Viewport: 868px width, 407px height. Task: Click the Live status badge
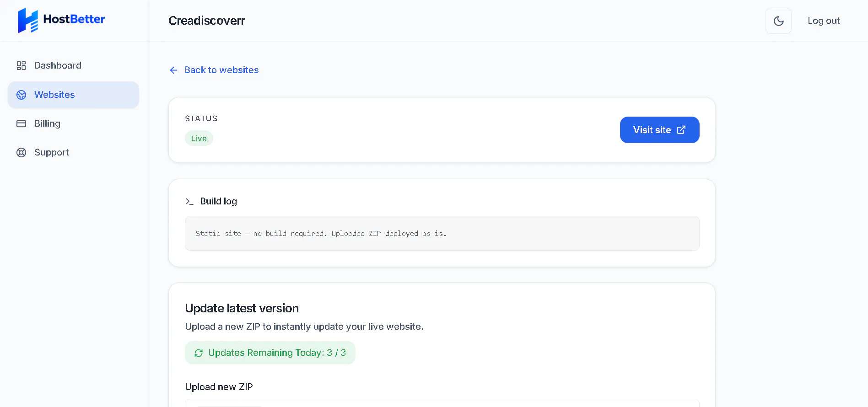199,139
